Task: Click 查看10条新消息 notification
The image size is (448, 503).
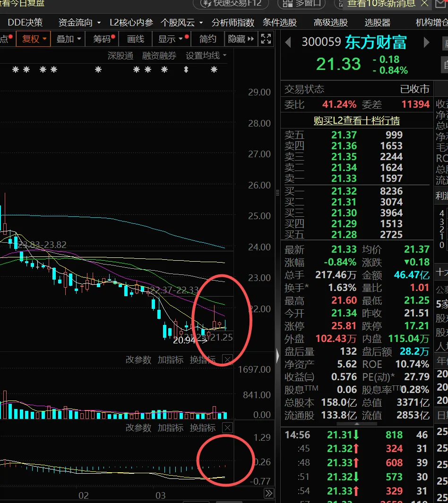Action: coord(381,3)
